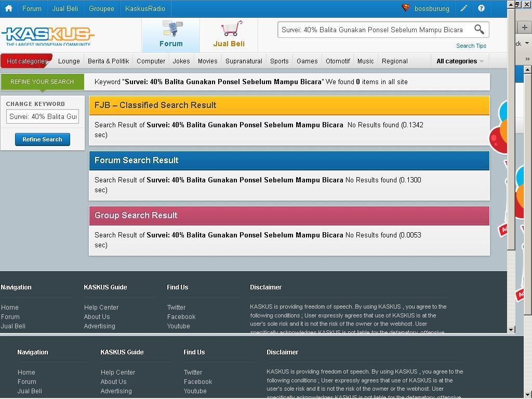Open Jual Beli in the top blue bar
Viewport: 532px width, 399px height.
click(65, 8)
